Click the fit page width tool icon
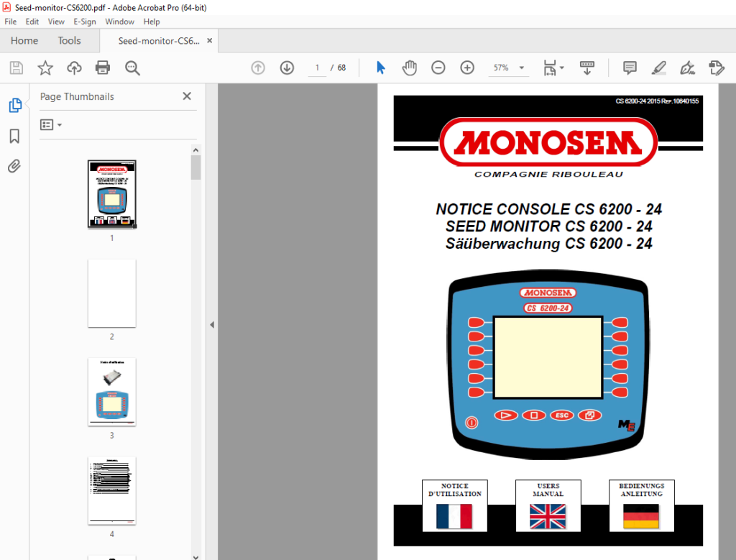The image size is (736, 560). (x=550, y=68)
